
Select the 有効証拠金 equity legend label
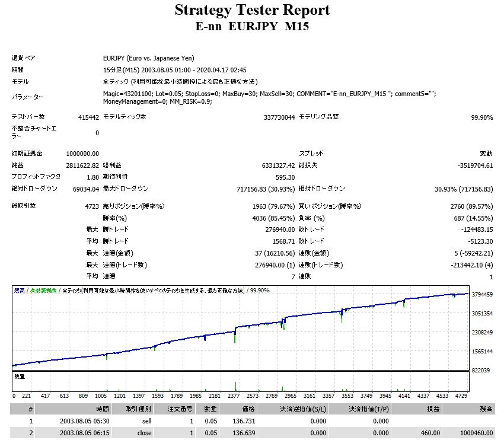point(43,290)
